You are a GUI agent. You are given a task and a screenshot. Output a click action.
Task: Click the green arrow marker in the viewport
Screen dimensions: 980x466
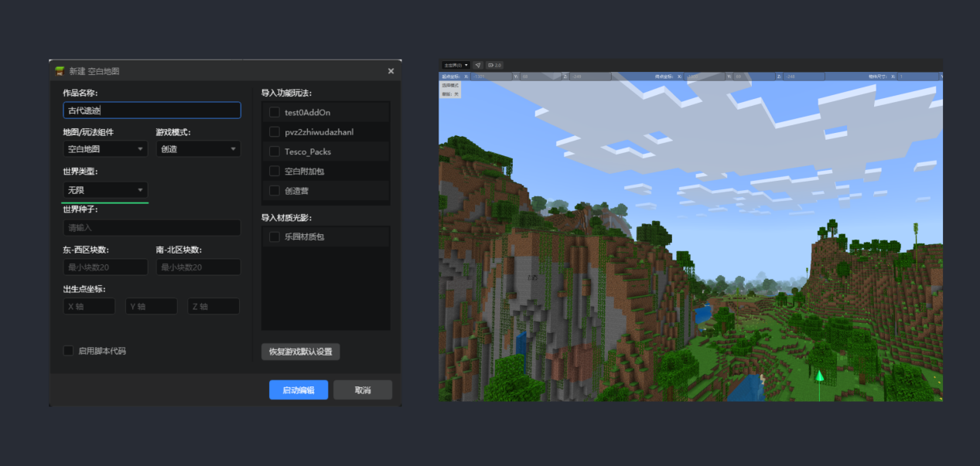(x=819, y=376)
